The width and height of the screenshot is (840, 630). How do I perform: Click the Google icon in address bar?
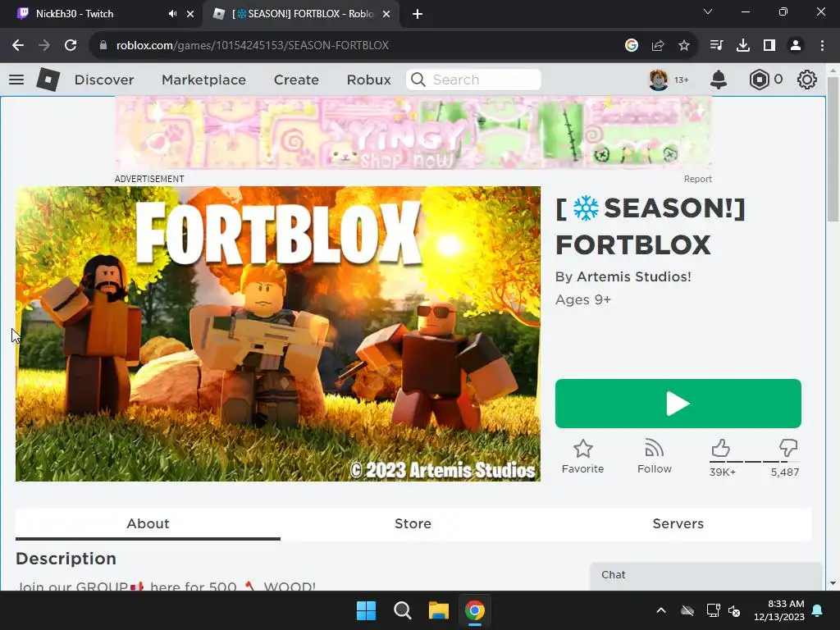pyautogui.click(x=632, y=46)
